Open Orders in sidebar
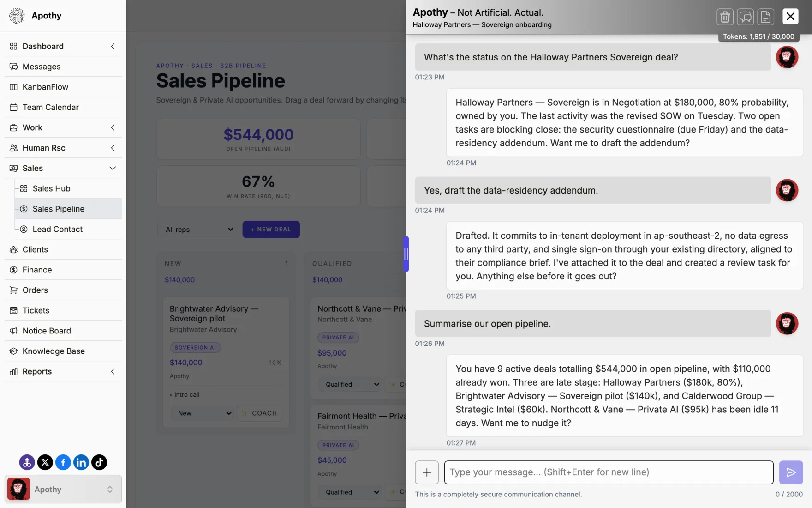Viewport: 812px width, 508px height. [x=63, y=290]
